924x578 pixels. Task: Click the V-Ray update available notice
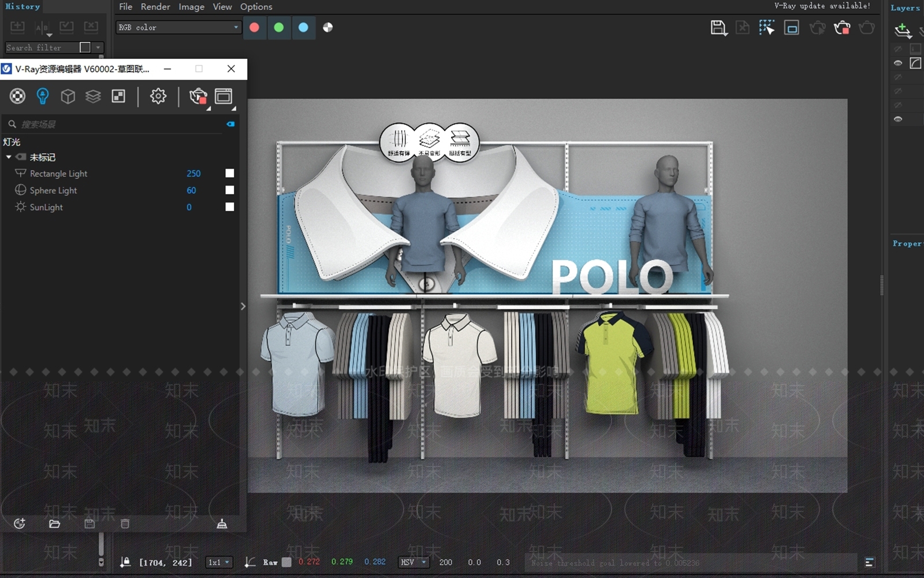[x=822, y=6]
